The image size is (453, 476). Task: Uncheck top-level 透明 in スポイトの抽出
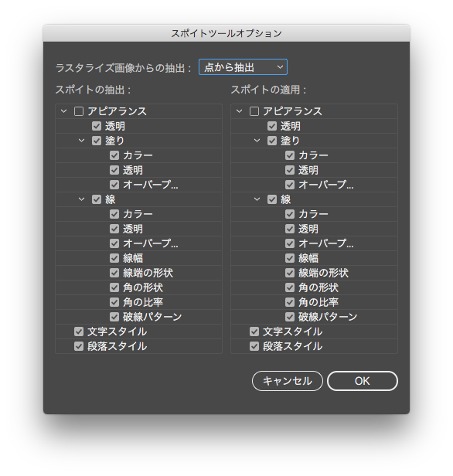[97, 126]
